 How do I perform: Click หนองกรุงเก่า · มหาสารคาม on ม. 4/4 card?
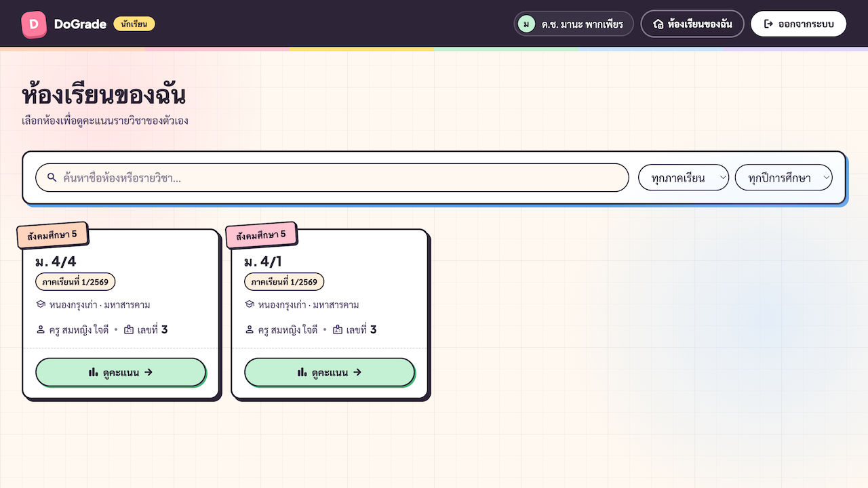[100, 305]
